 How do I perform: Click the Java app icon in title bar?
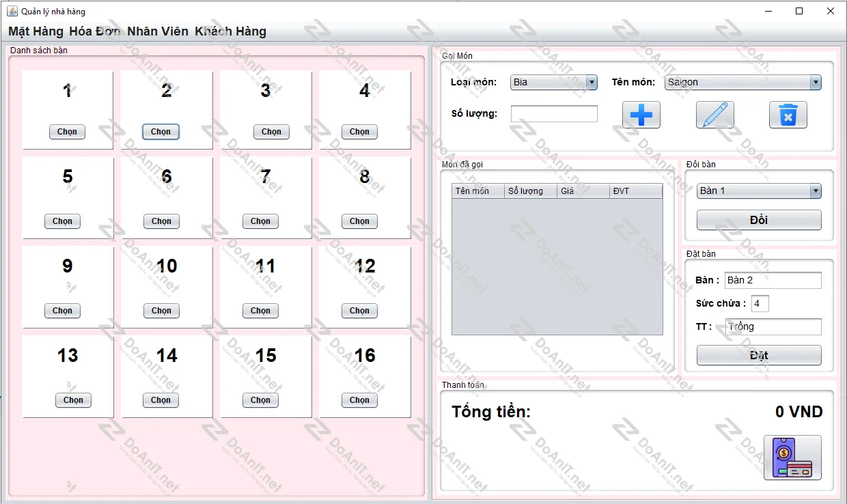pos(12,11)
